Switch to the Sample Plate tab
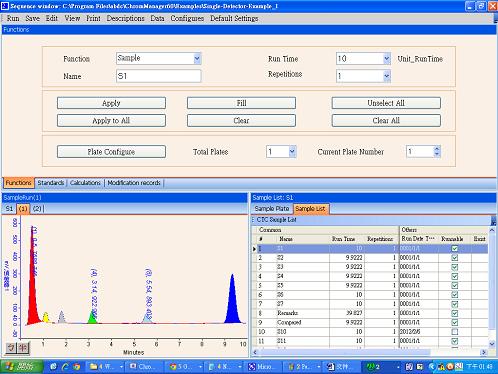The width and height of the screenshot is (498, 374). pos(272,209)
